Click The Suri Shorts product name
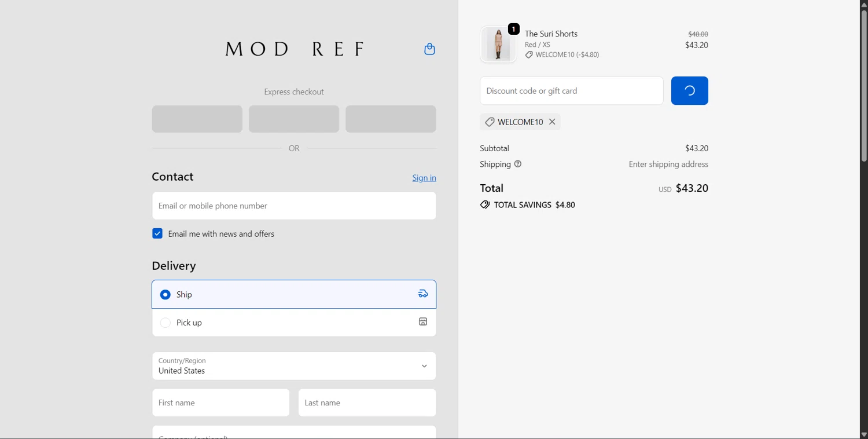 click(x=551, y=34)
